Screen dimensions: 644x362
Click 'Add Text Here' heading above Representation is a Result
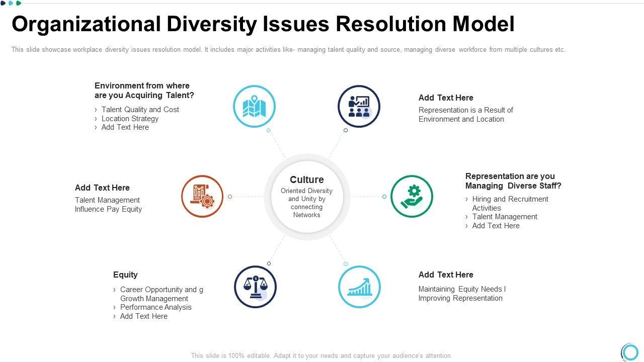(x=446, y=98)
